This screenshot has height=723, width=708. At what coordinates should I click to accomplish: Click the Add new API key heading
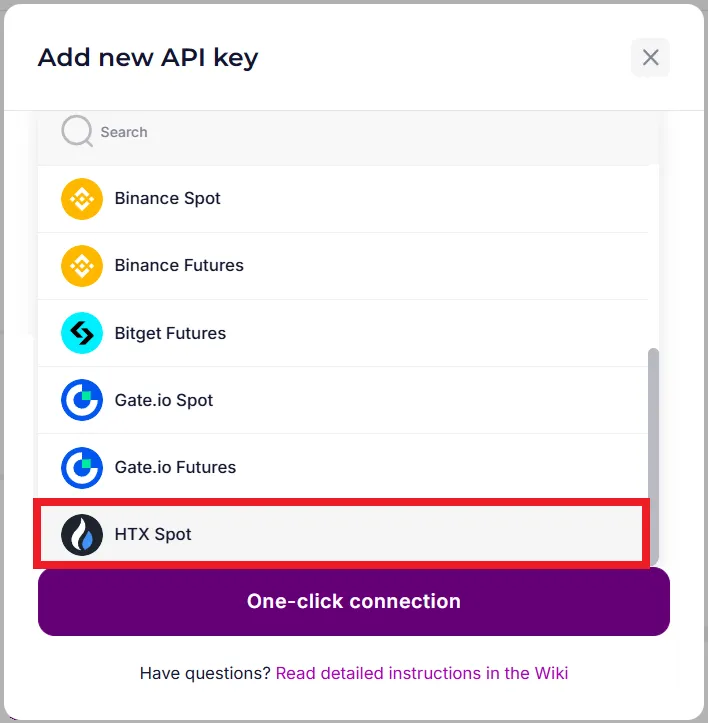point(148,57)
